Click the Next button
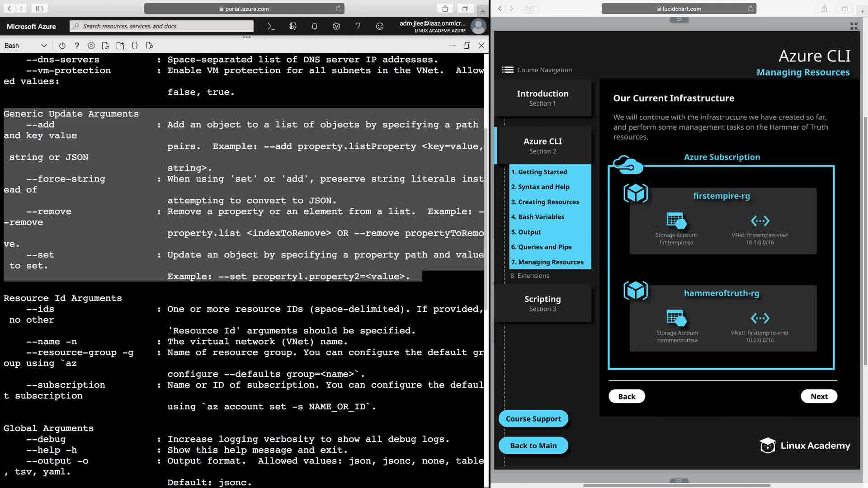The width and height of the screenshot is (868, 488). (x=819, y=396)
